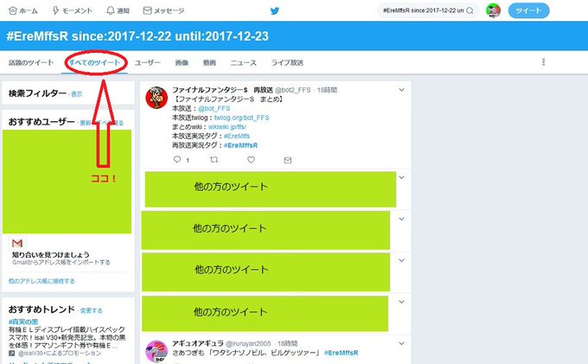Retweet the bot2_FFS tweet
The image size is (588, 364).
[x=214, y=160]
